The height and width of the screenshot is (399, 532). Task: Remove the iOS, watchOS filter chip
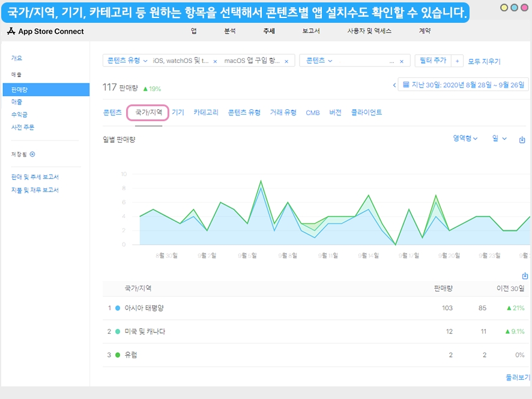(x=215, y=61)
